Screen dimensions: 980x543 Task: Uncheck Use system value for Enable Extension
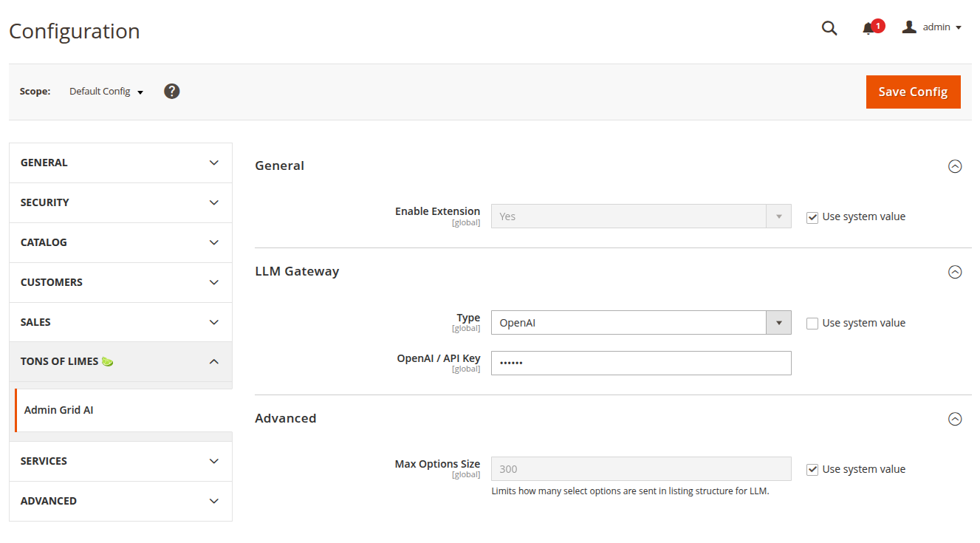[812, 218]
